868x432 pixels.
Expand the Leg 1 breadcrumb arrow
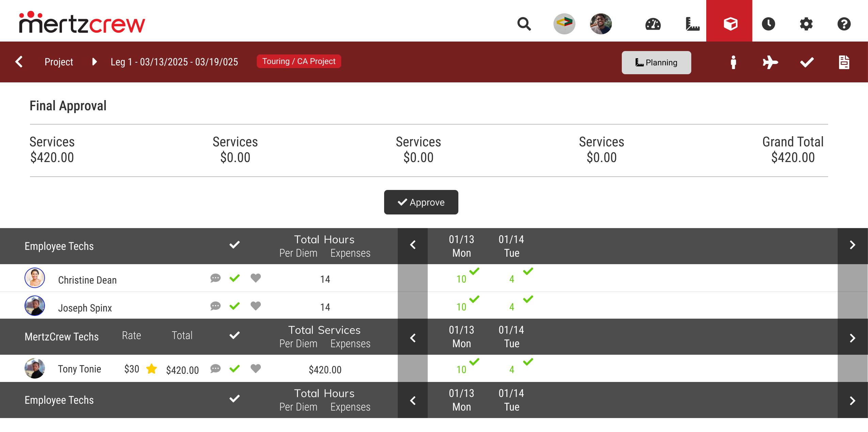click(x=95, y=62)
